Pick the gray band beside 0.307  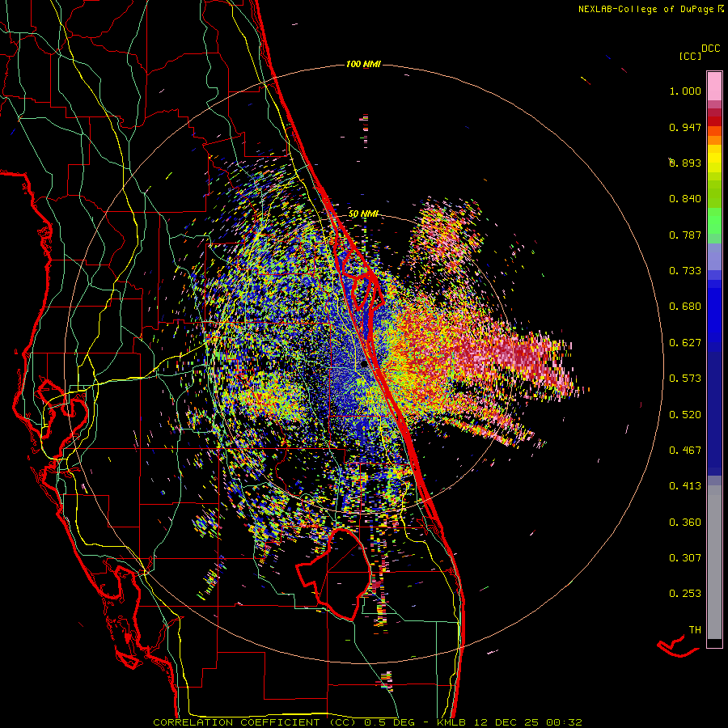tap(714, 562)
